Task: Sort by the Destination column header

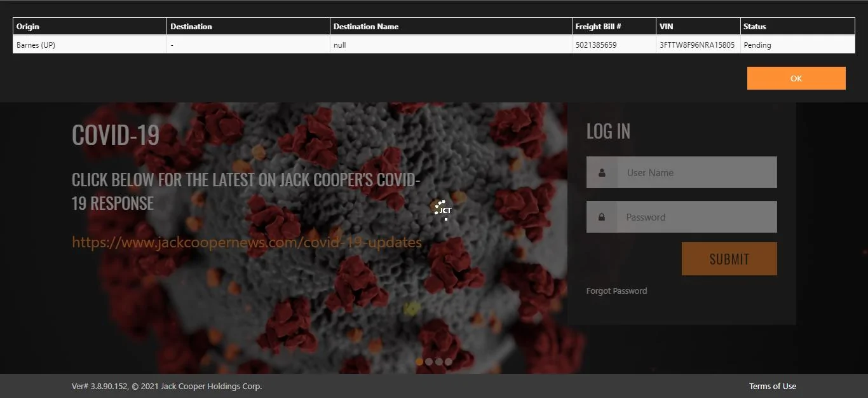Action: (x=248, y=26)
